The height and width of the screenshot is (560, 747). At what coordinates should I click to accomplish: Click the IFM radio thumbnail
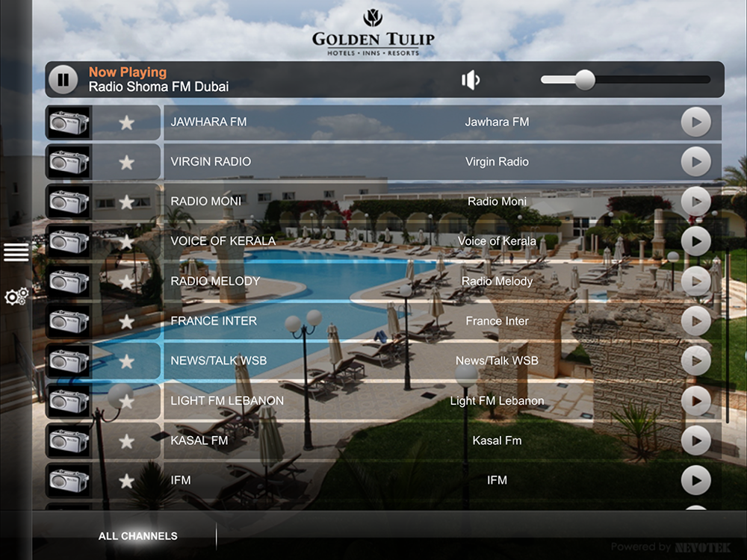coord(69,480)
